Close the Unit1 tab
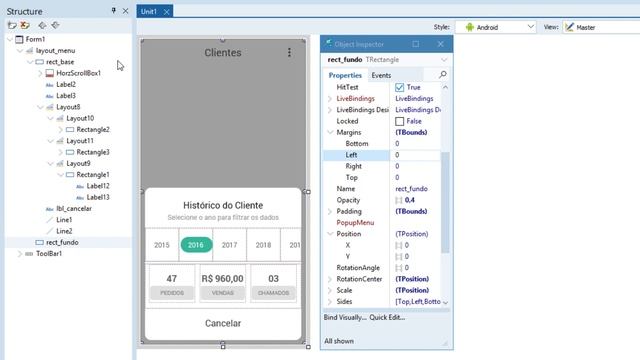The width and height of the screenshot is (640, 360). tap(167, 12)
